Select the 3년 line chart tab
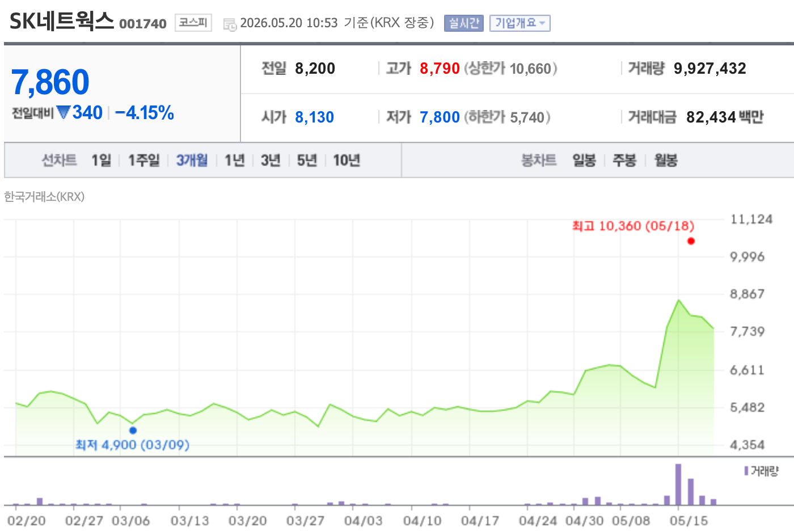Viewport: 794px width, 532px height. 271,161
